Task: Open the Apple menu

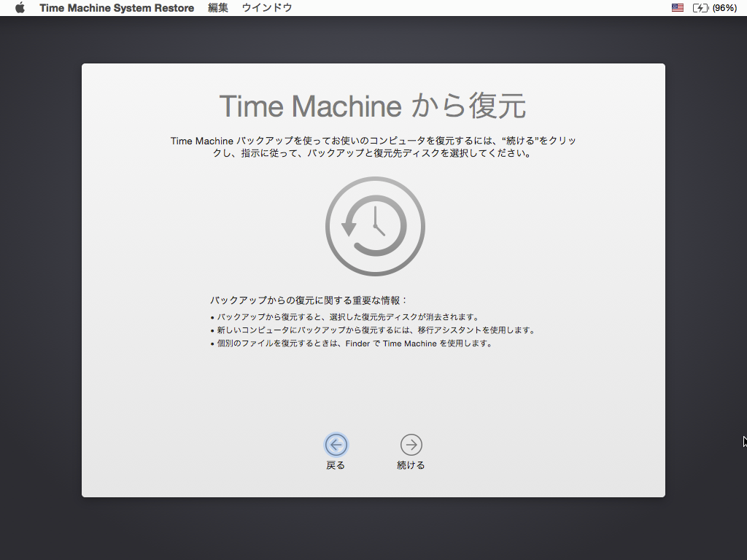Action: tap(20, 7)
